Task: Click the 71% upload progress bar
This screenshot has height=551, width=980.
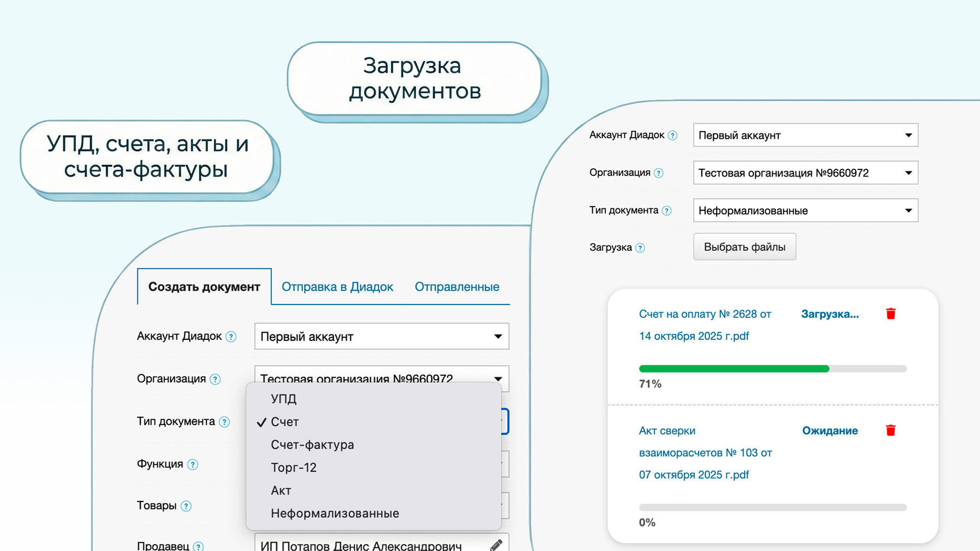Action: (x=772, y=369)
